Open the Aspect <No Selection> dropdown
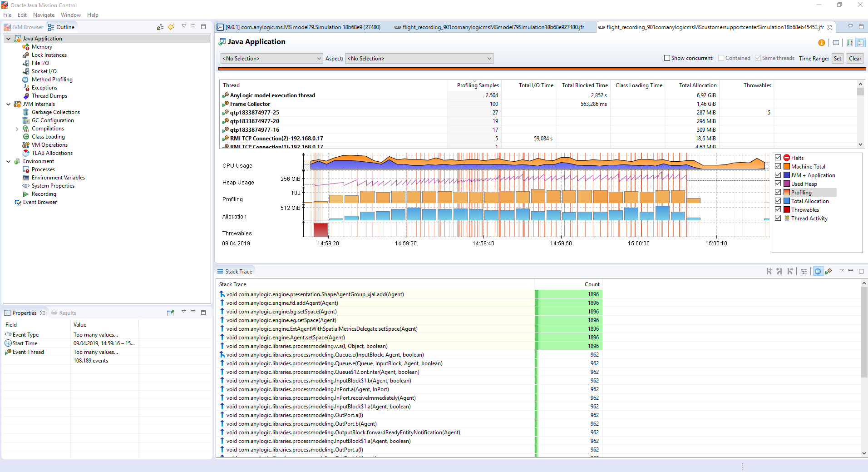This screenshot has width=868, height=472. click(419, 59)
